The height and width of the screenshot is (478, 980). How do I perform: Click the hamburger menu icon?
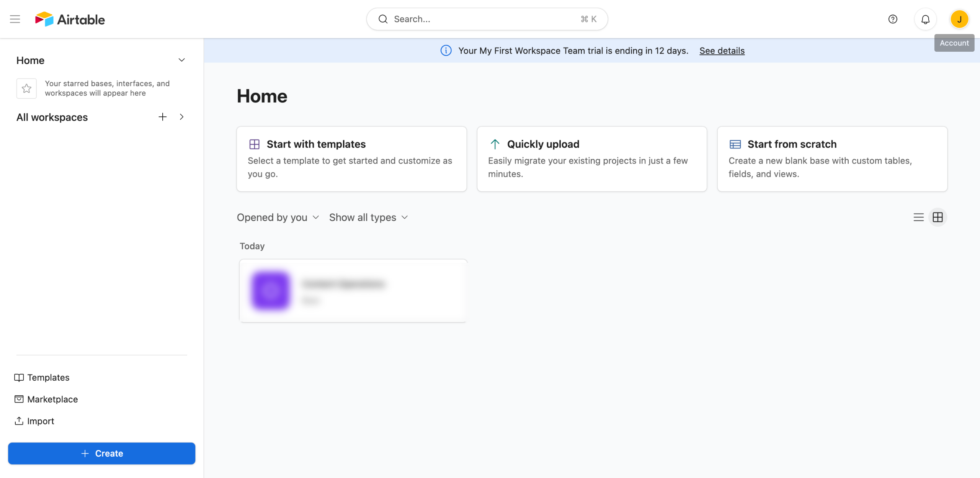(15, 19)
